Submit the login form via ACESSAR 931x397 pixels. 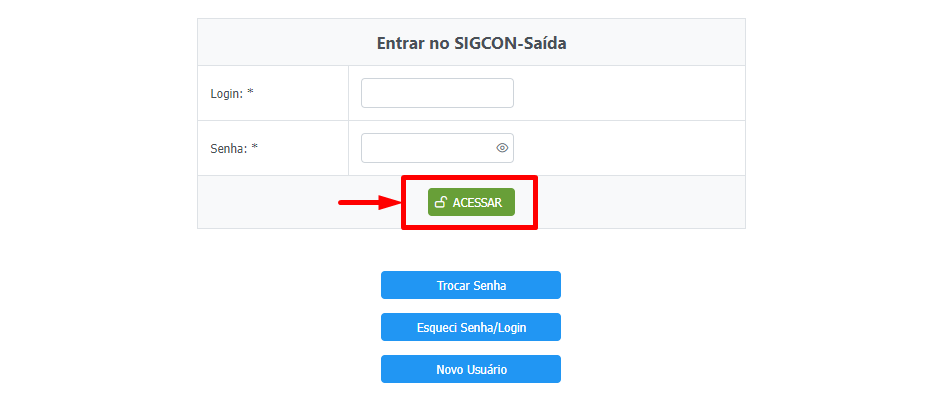(x=471, y=202)
